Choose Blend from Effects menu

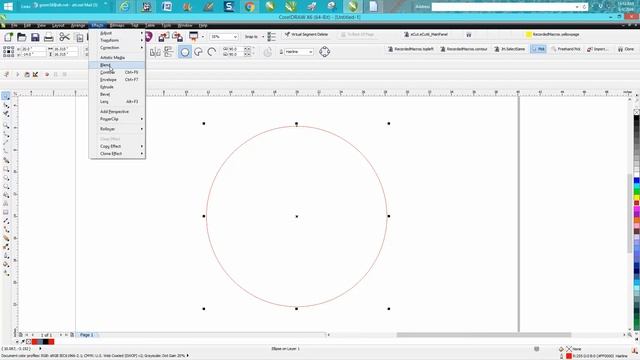pyautogui.click(x=117, y=65)
